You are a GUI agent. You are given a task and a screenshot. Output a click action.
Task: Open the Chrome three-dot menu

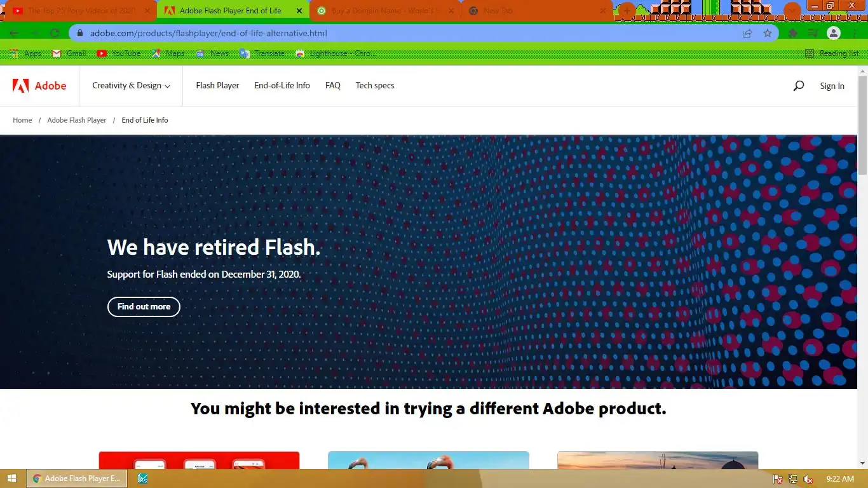[x=854, y=33]
